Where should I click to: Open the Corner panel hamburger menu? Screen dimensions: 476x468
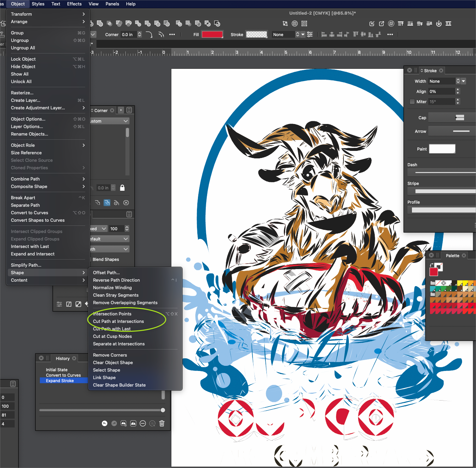coord(129,110)
